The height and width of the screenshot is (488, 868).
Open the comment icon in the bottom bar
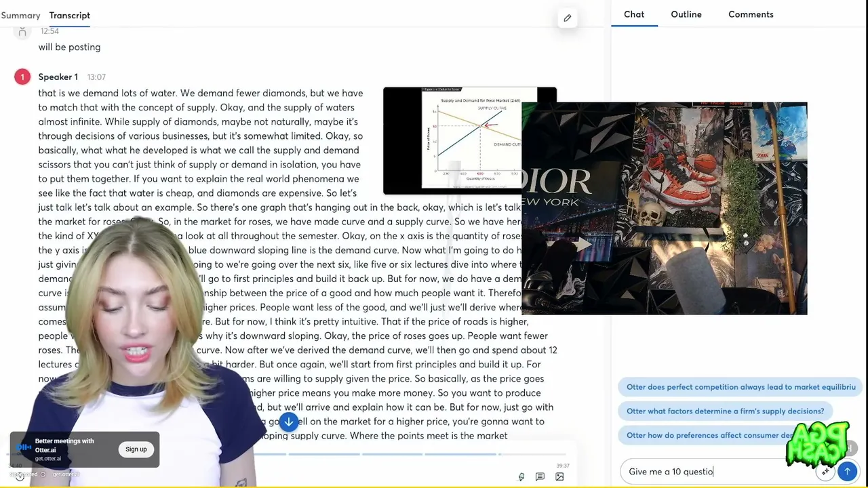point(540,476)
